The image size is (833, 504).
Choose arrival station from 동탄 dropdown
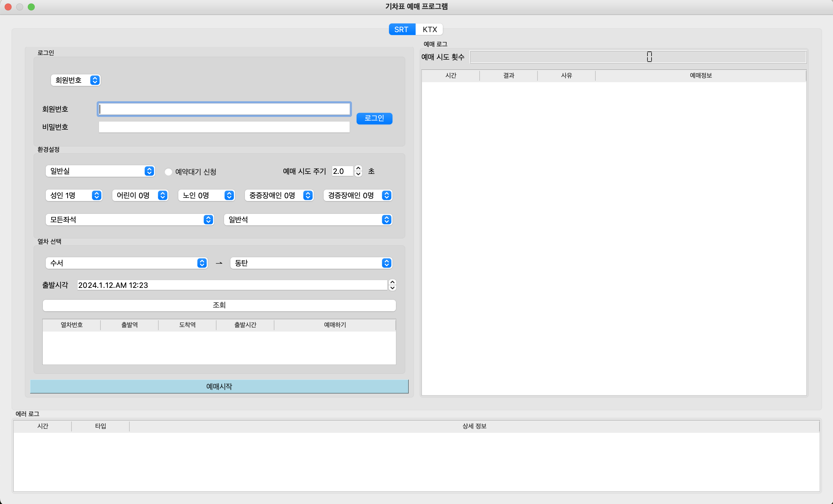[311, 263]
